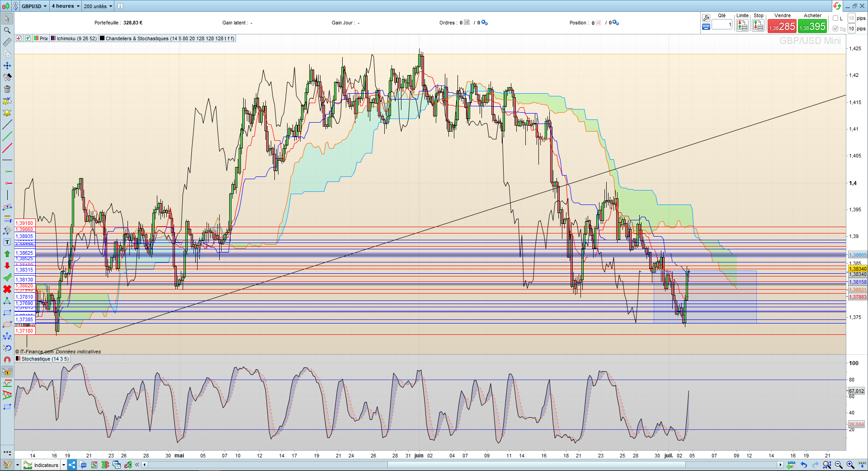Add a green checkmark symbol
The height and width of the screenshot is (471, 868).
click(x=7, y=277)
